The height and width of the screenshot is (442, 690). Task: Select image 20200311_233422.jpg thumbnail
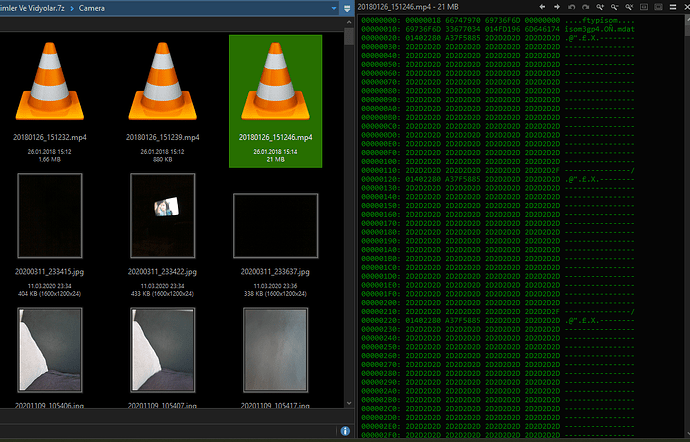tap(162, 216)
